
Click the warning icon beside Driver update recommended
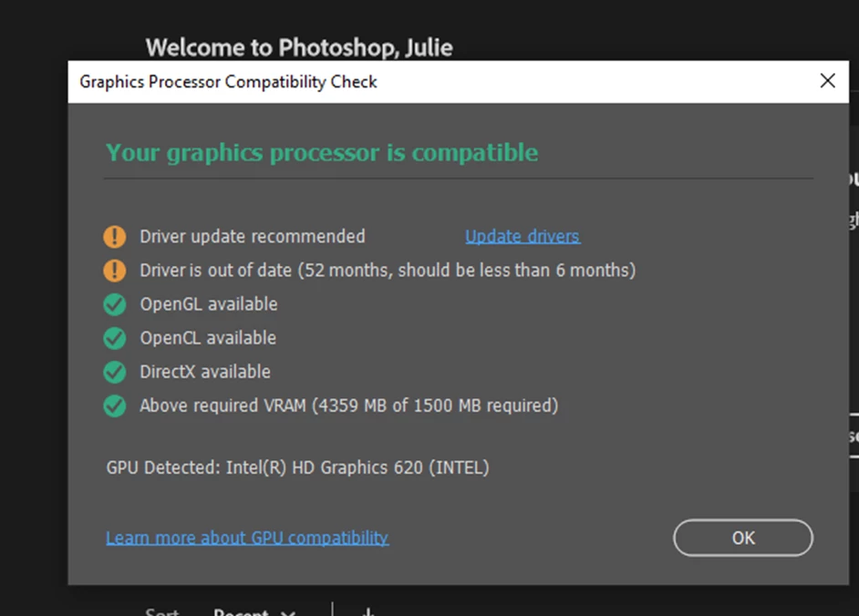pos(115,237)
